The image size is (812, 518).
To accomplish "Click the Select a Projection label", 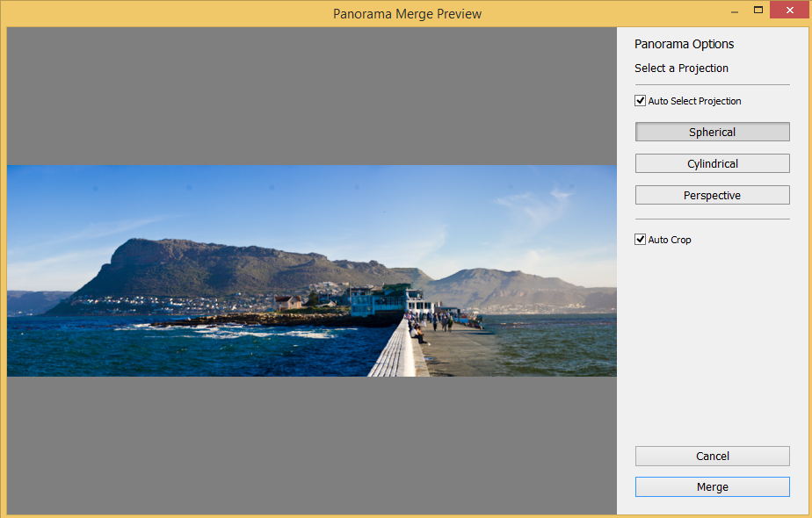I will 681,68.
